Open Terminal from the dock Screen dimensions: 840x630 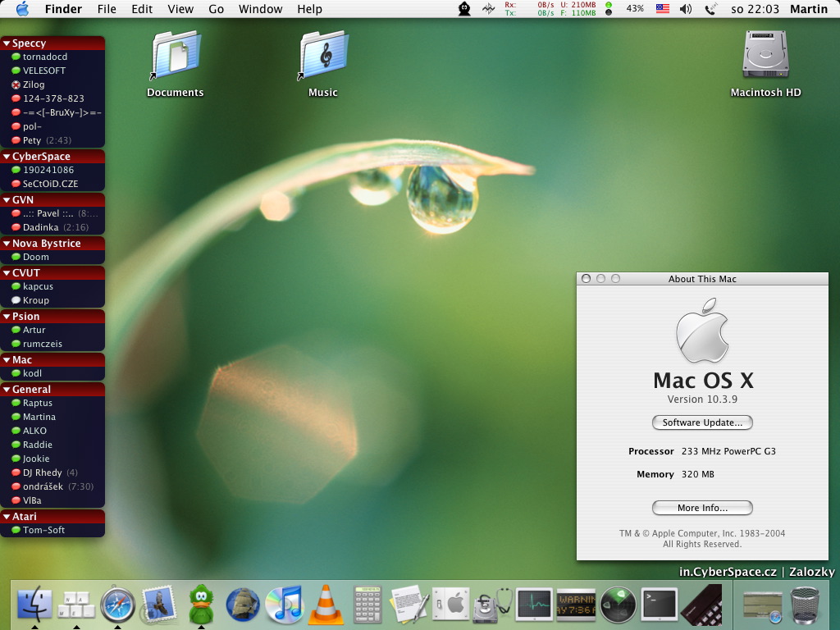point(659,605)
